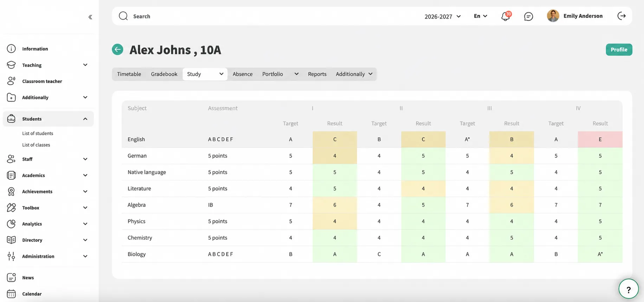Screen dimensions: 644x302
Task: Click the News icon in sidebar
Action: (x=11, y=277)
